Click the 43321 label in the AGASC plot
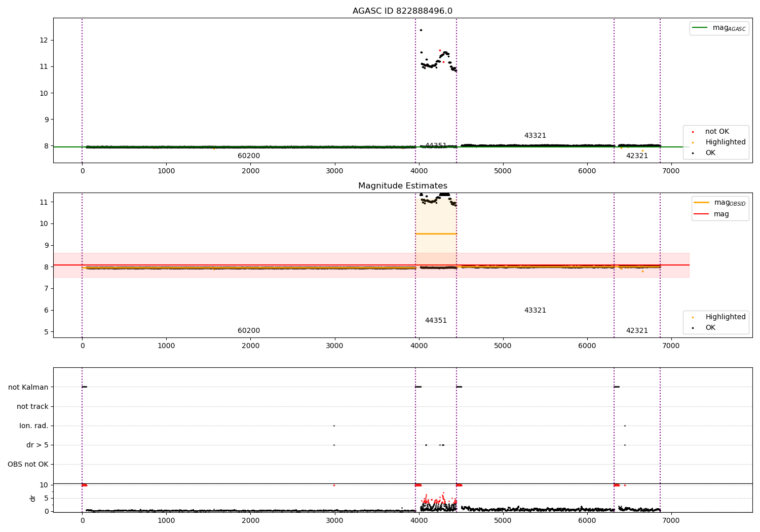 click(535, 136)
